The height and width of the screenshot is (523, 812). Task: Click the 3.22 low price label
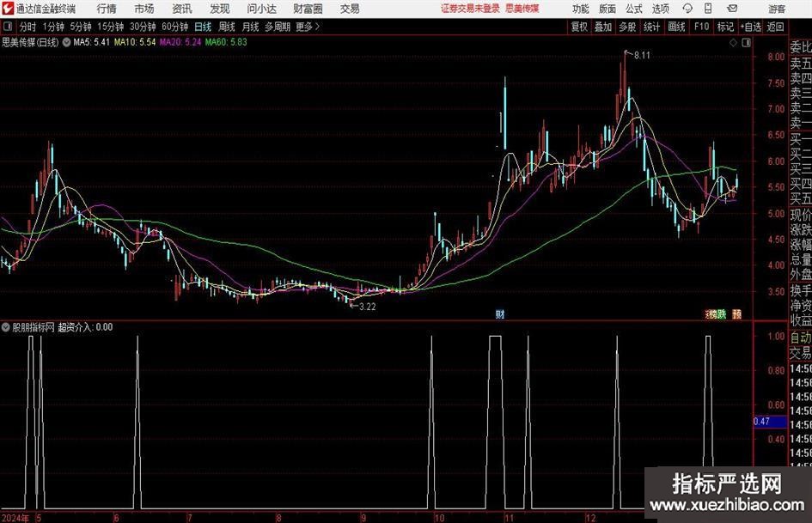tap(367, 307)
